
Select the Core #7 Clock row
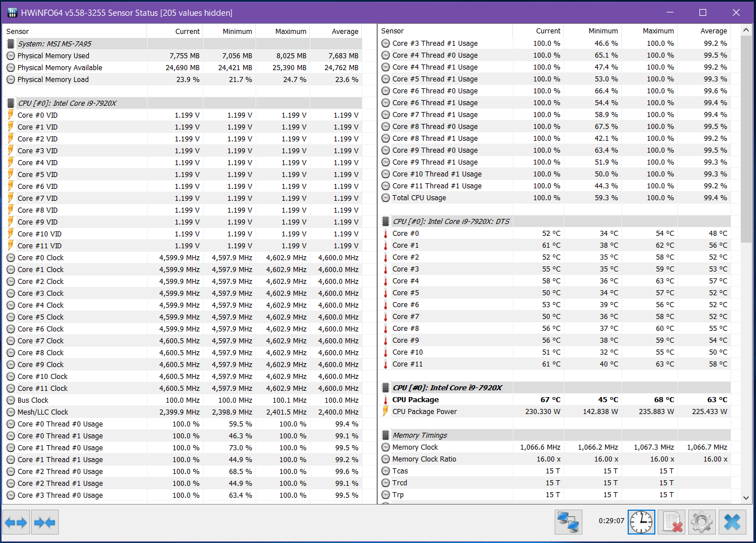pyautogui.click(x=182, y=341)
